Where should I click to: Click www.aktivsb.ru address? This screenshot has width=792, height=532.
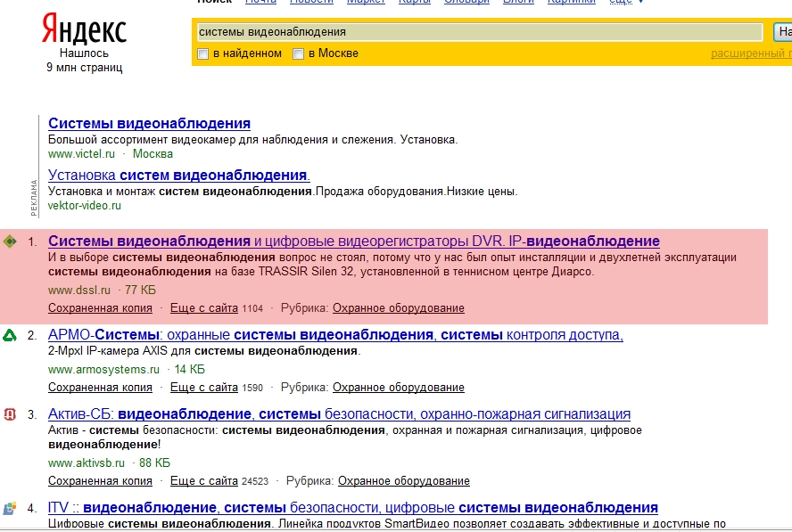[x=87, y=462]
